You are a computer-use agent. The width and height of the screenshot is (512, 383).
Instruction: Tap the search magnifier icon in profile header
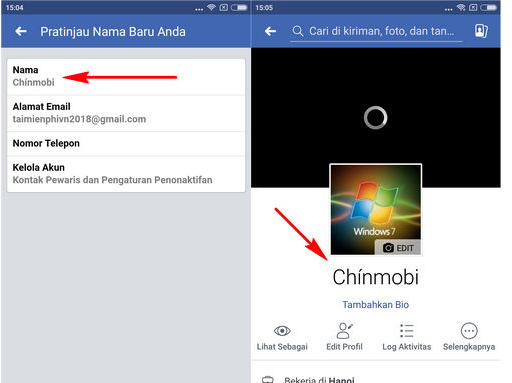[x=298, y=31]
